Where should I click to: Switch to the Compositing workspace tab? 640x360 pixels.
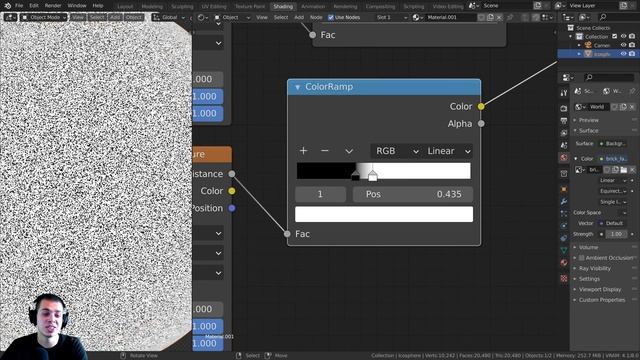coord(380,6)
